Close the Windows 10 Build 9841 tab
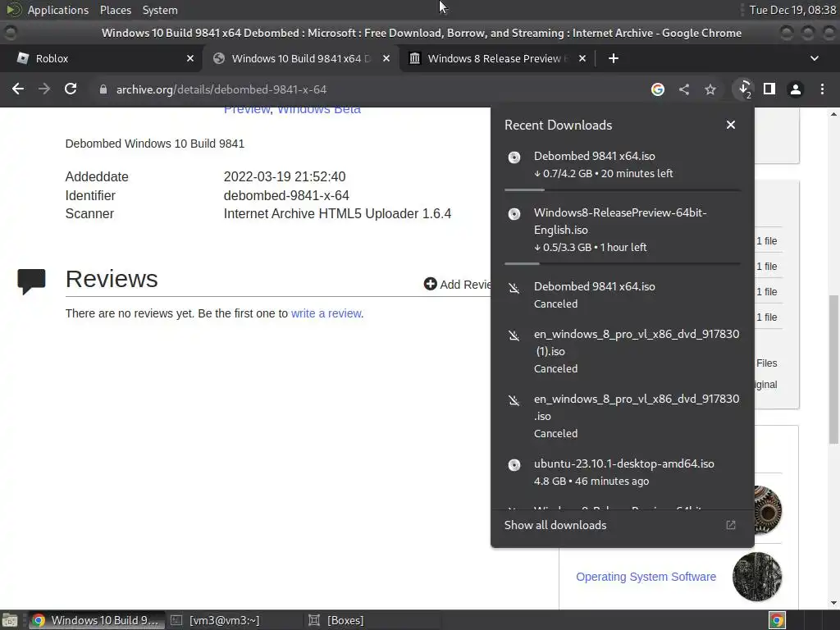Viewport: 840px width, 630px height. coord(386,58)
